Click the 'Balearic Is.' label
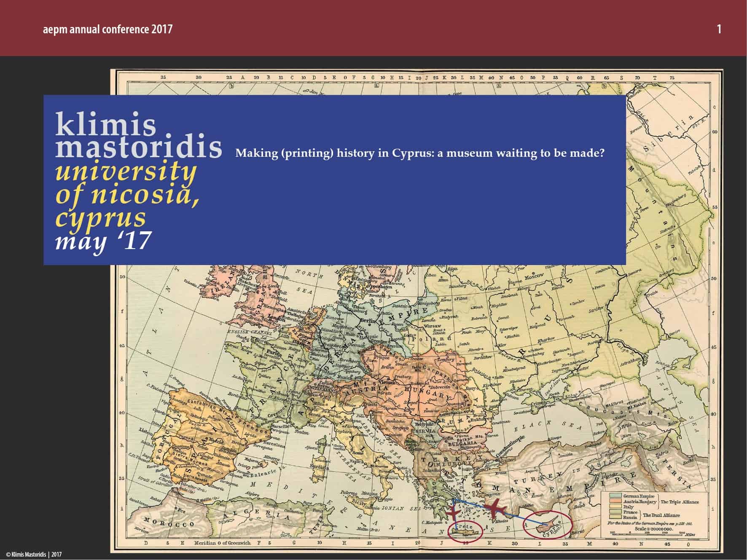Viewport: 747px width, 560px height. pos(268,472)
